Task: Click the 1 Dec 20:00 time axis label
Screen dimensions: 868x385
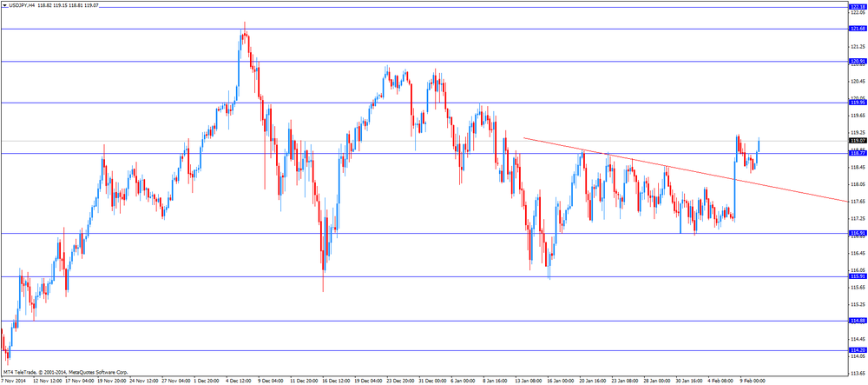Action: coord(208,382)
